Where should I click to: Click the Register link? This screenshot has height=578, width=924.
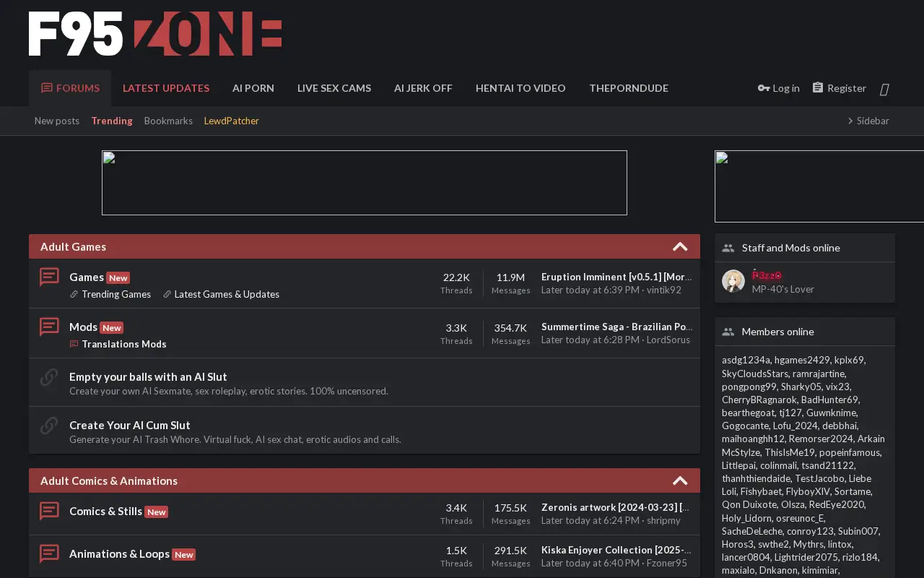[839, 88]
